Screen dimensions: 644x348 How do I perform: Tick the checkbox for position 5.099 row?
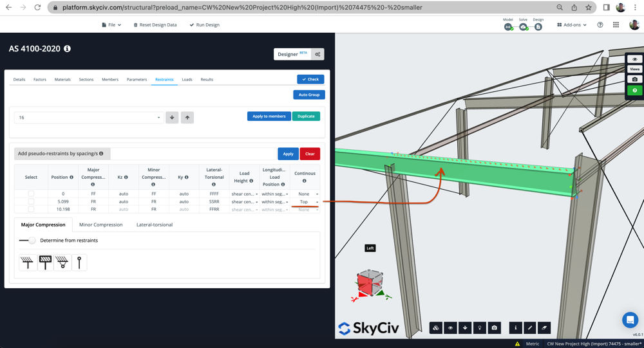point(31,201)
